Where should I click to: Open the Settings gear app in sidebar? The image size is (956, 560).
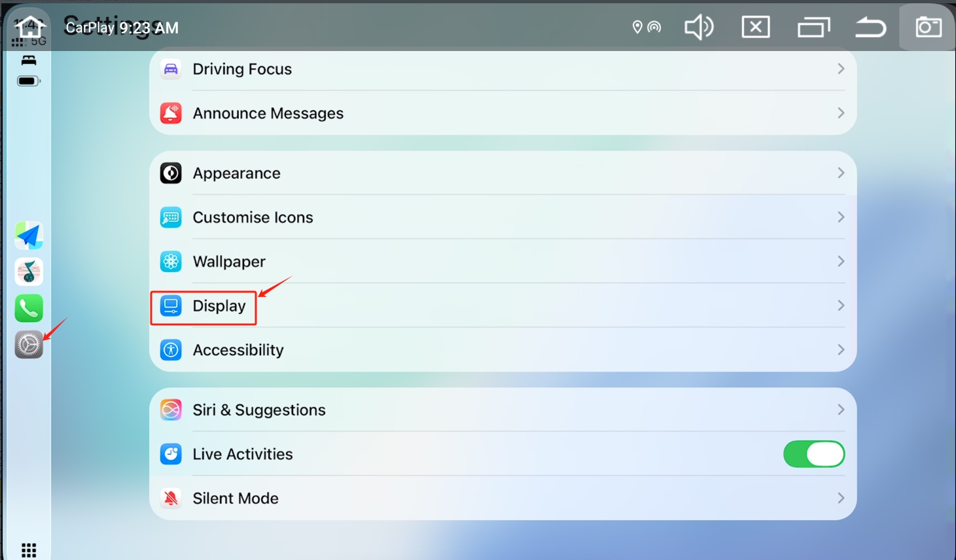pyautogui.click(x=29, y=345)
